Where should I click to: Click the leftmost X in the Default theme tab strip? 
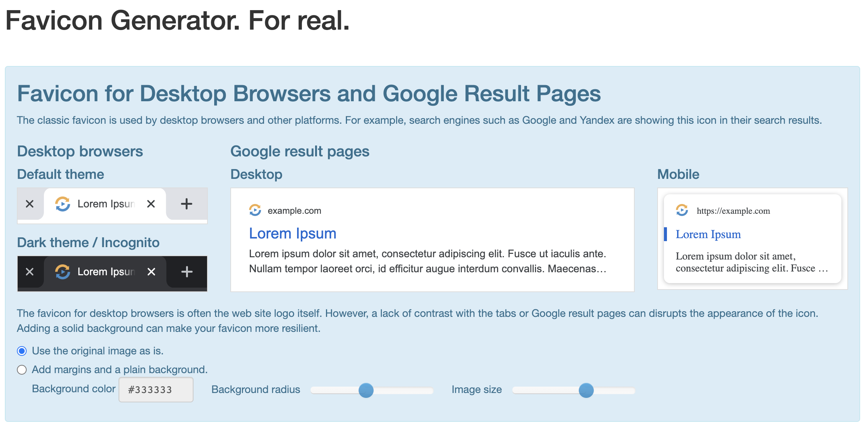coord(29,204)
